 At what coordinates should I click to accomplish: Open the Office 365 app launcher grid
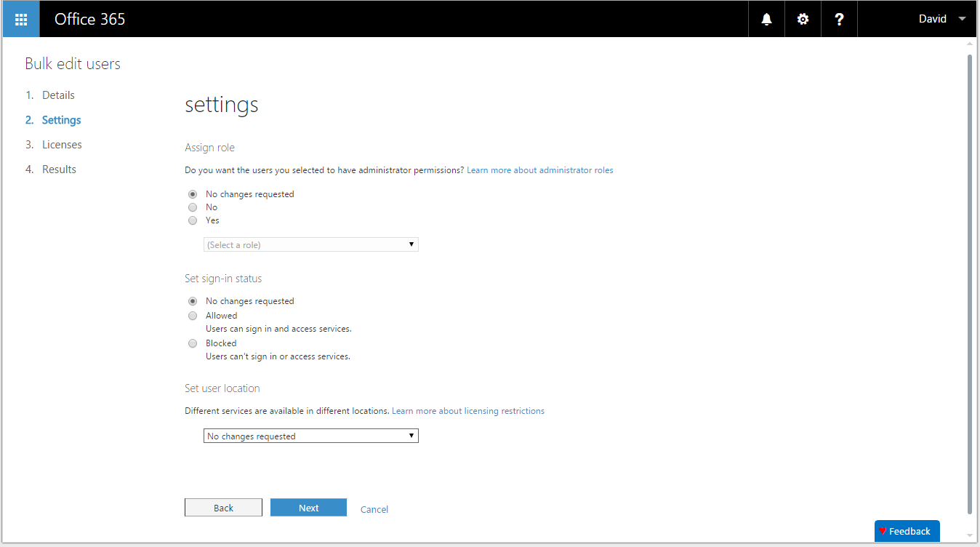point(21,19)
